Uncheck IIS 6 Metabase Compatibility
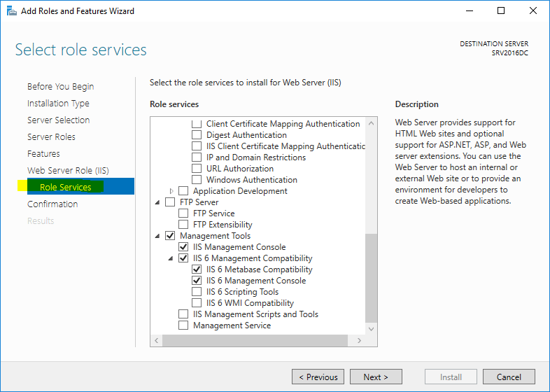 pyautogui.click(x=197, y=269)
